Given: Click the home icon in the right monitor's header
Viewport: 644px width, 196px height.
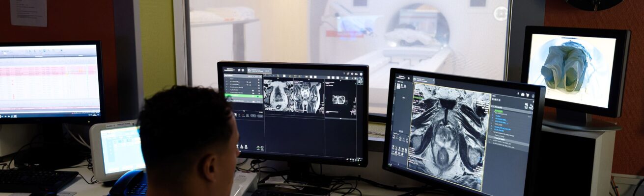Looking at the screenshot, I should (x=523, y=95).
